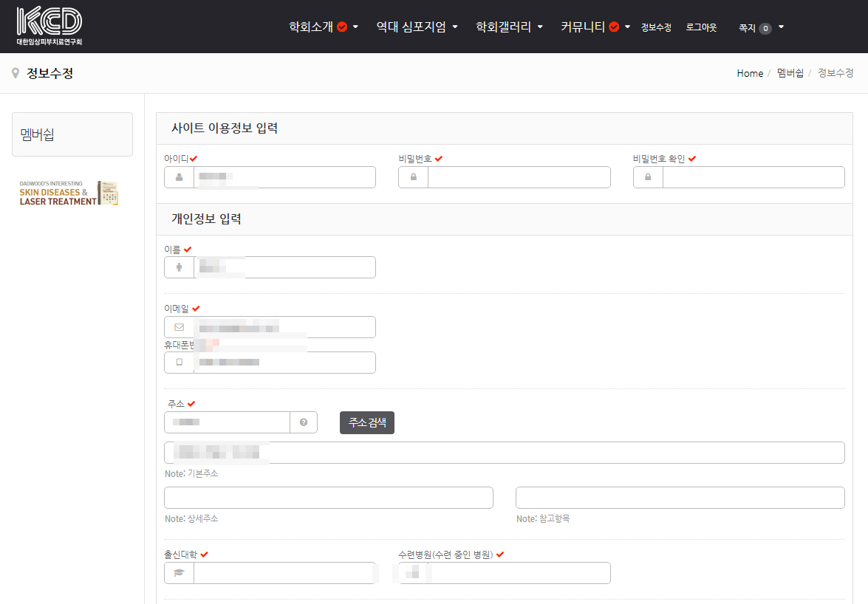Viewport: 868px width, 604px height.
Task: Click the phone icon beside 휴대폰번호 field
Action: tap(179, 363)
